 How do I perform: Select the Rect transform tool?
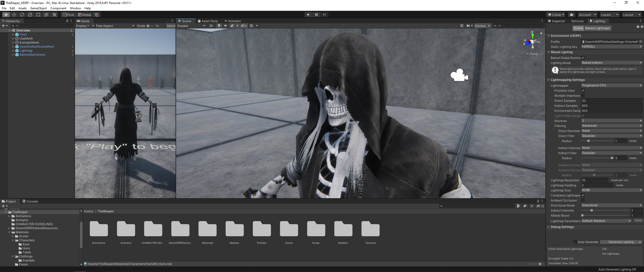point(38,15)
